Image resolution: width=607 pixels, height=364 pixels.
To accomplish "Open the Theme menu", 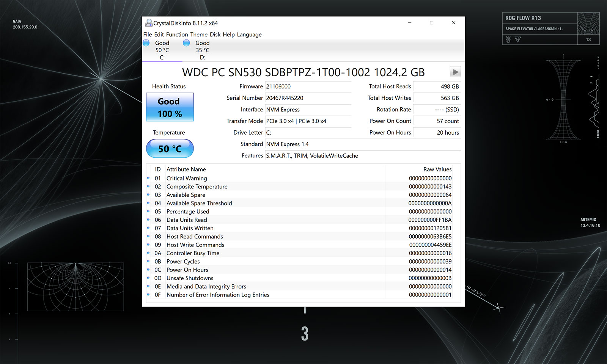I will point(199,35).
